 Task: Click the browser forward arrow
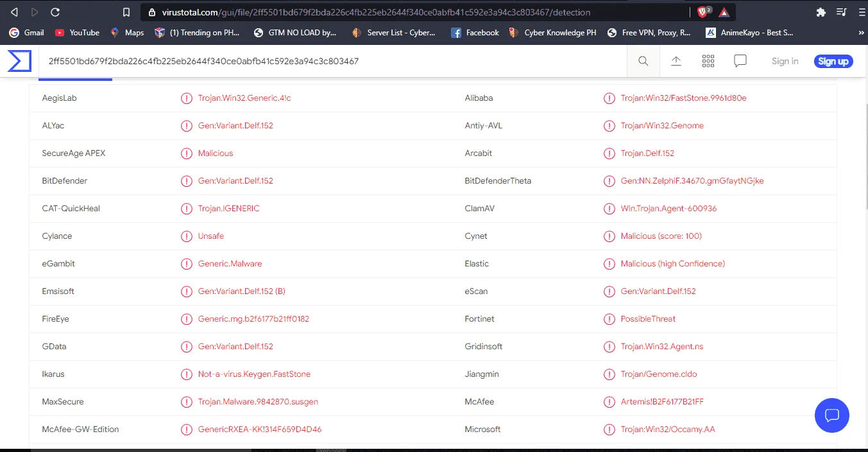(34, 12)
